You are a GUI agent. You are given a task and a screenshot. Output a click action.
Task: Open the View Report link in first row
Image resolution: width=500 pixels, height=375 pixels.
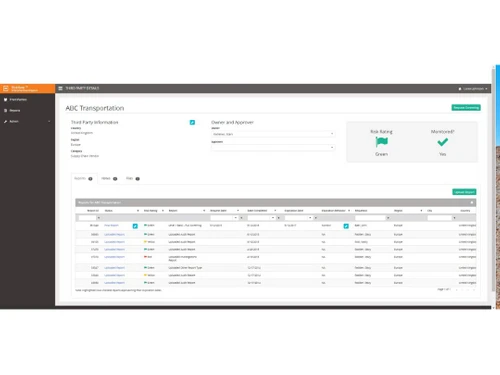tap(111, 226)
